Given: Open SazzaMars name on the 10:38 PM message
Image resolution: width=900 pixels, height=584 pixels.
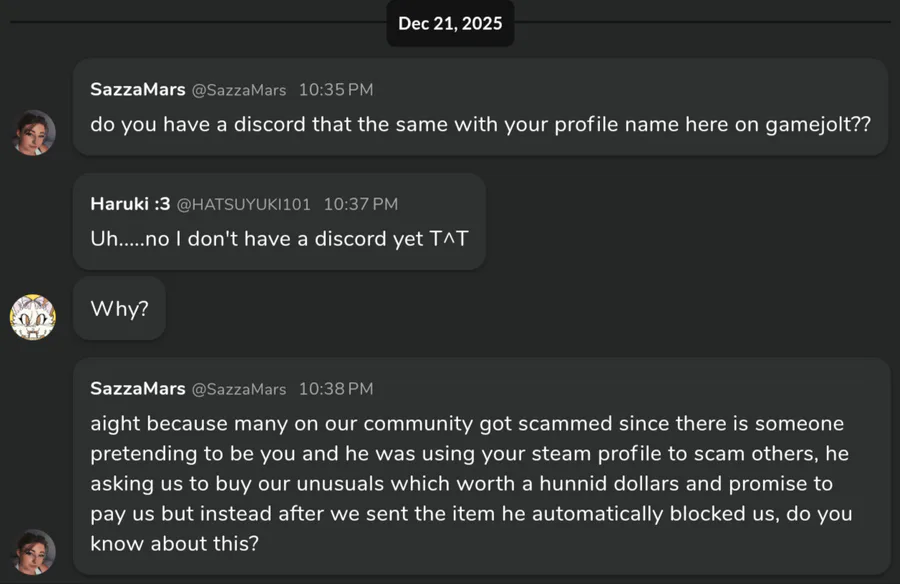Looking at the screenshot, I should click(x=137, y=388).
